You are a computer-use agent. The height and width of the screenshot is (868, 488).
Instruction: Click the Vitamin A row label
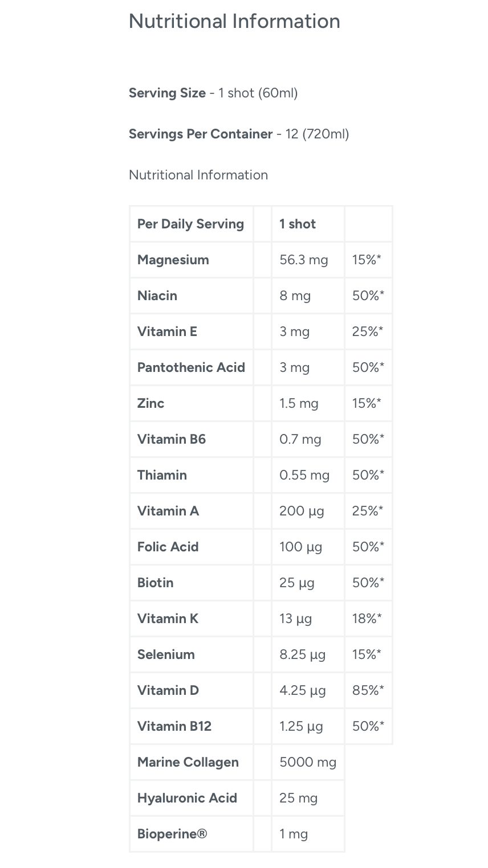click(x=168, y=511)
